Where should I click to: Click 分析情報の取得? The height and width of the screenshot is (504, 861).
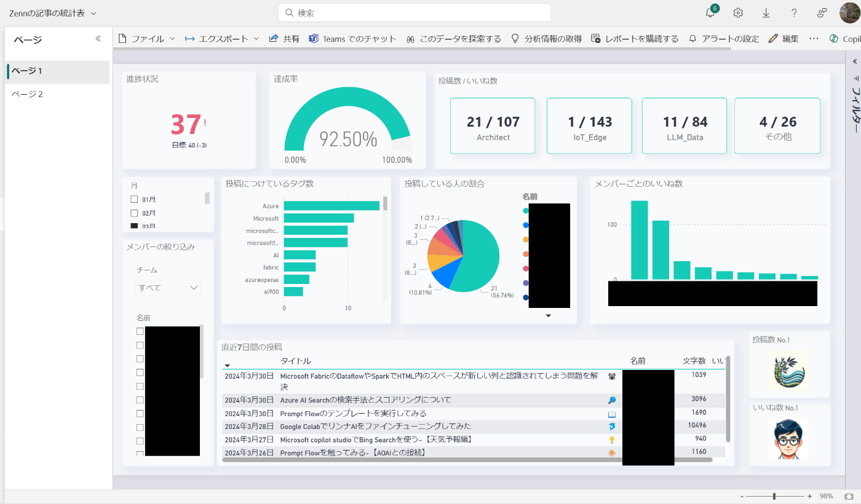click(546, 39)
